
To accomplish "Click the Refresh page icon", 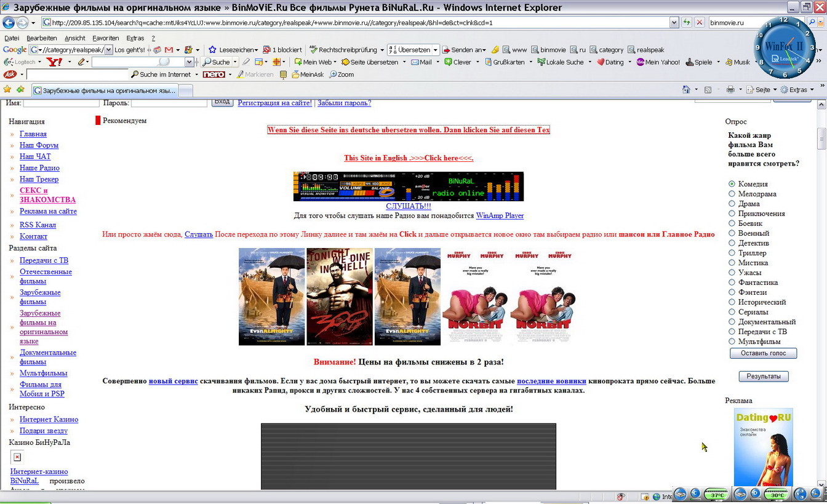I will coord(687,22).
